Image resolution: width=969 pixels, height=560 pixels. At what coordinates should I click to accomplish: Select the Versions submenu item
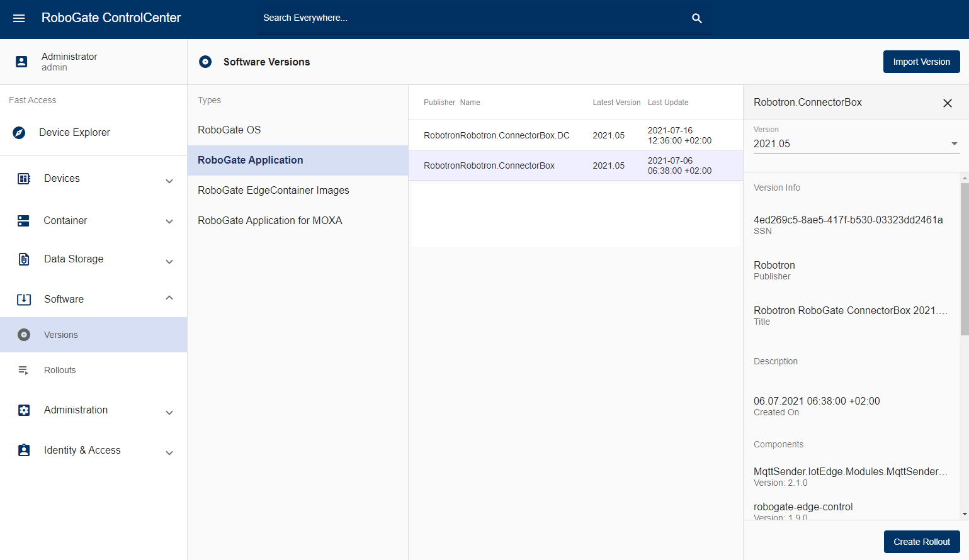click(x=93, y=335)
